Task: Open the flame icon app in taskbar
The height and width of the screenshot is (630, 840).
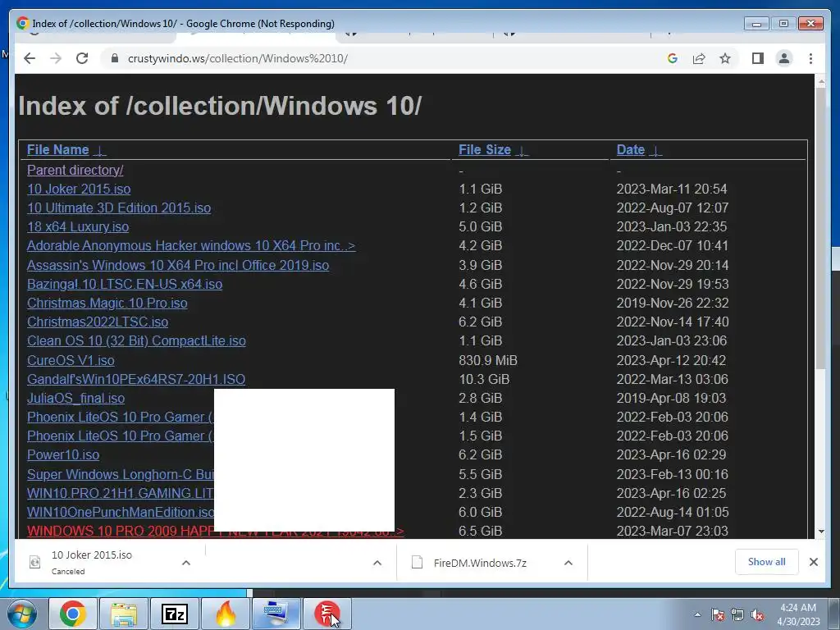Action: 226,614
